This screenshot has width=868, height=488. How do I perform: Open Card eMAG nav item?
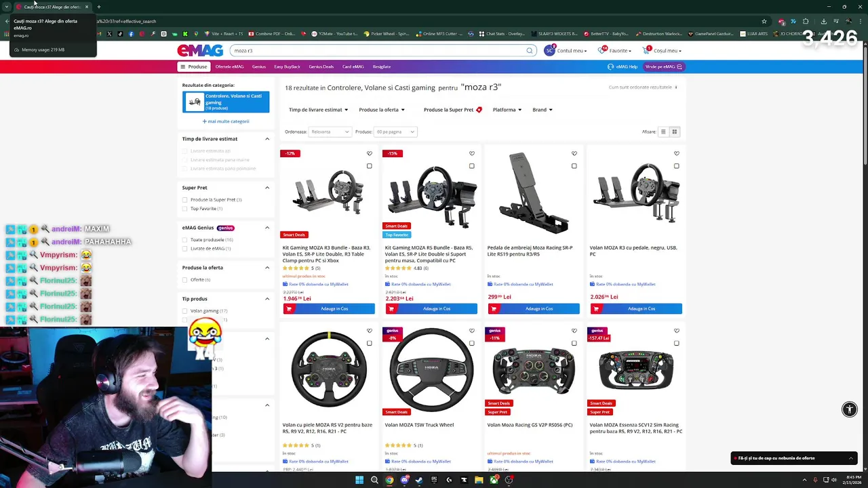(353, 66)
